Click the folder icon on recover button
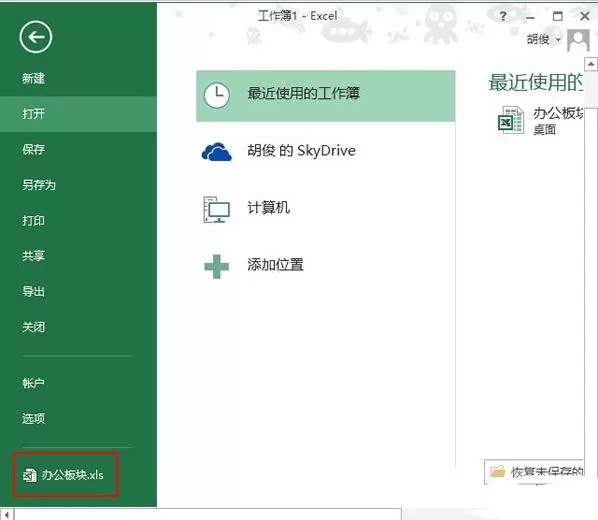Screen dimensions: 598x520 (x=498, y=472)
